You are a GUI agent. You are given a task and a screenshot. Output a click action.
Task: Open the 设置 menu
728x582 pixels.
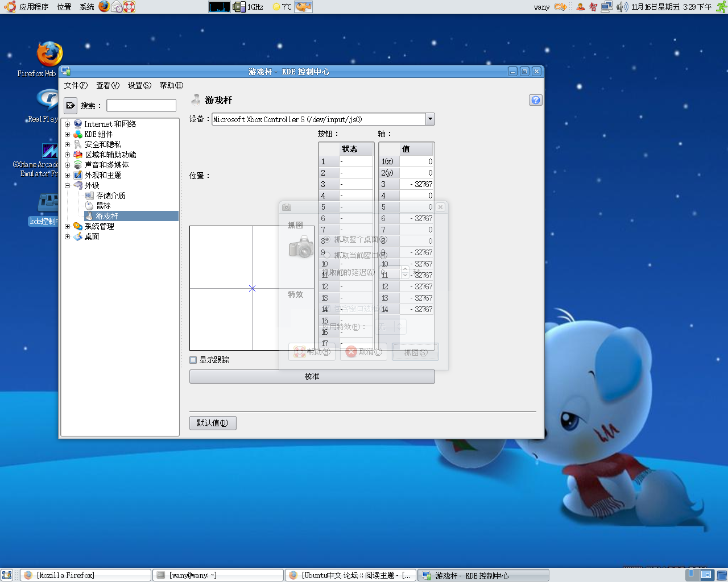139,85
